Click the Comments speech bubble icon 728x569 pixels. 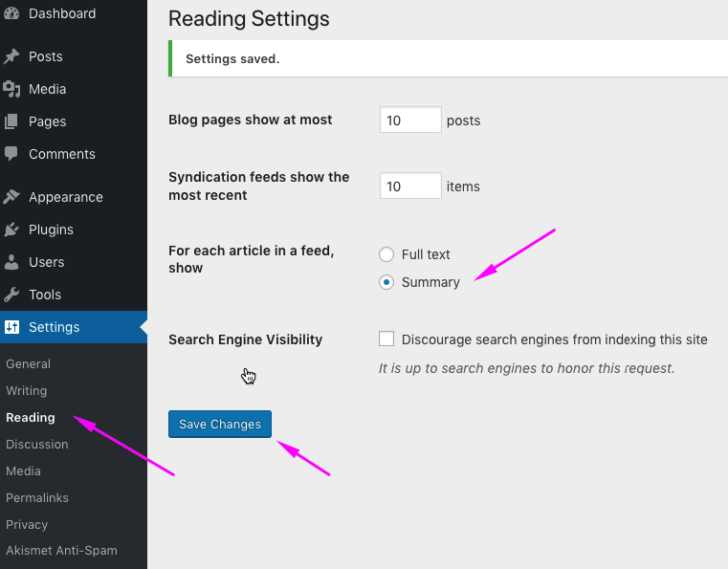pos(11,154)
